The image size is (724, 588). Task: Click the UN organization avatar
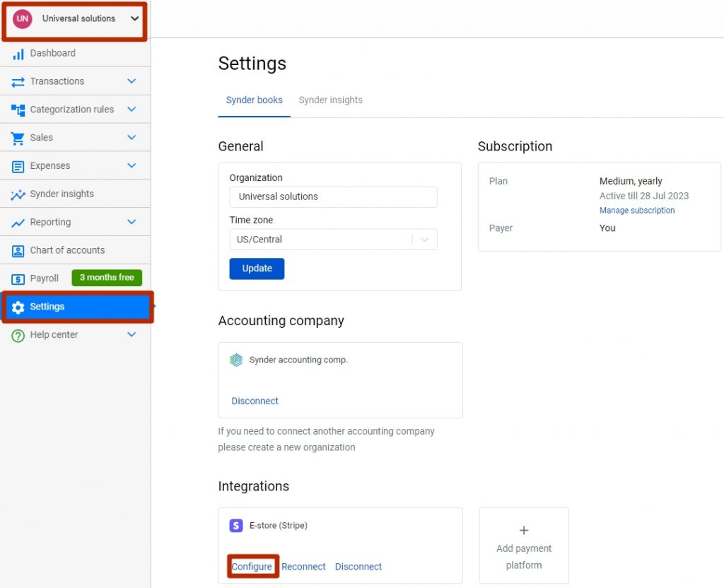[x=22, y=19]
